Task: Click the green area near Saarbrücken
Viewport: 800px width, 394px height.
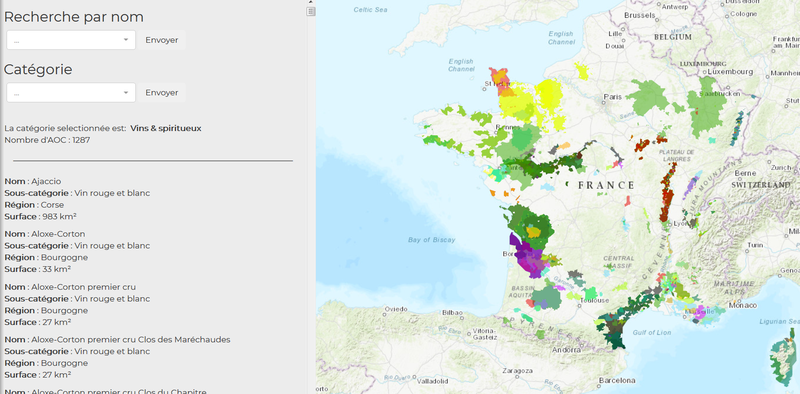Action: pos(706,107)
